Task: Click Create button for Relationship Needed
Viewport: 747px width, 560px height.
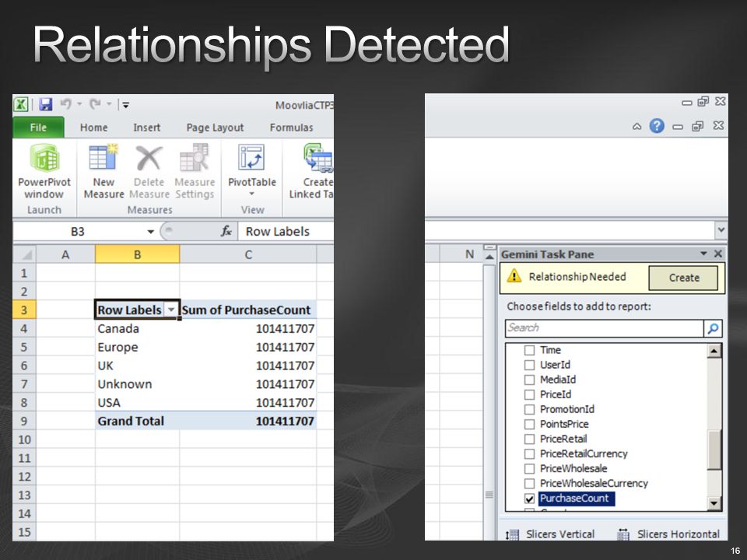Action: point(683,278)
